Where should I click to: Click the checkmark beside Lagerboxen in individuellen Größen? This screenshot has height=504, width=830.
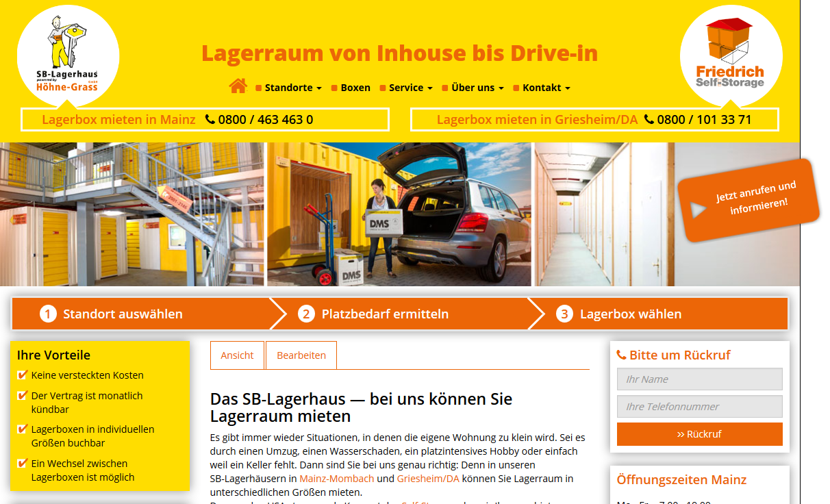[x=23, y=429]
